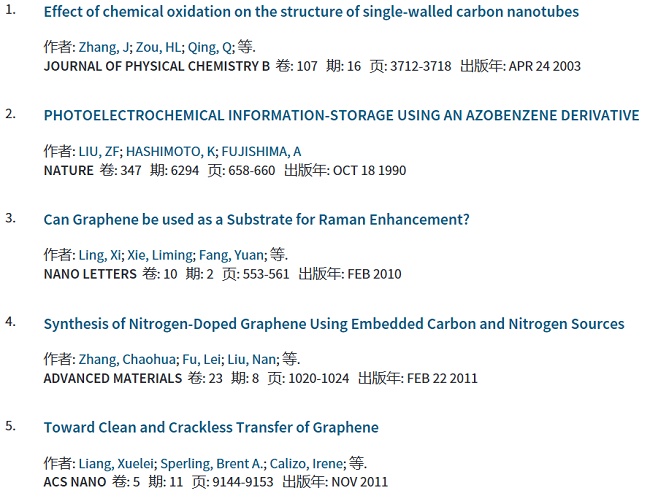View author LIU, ZF

(99, 152)
